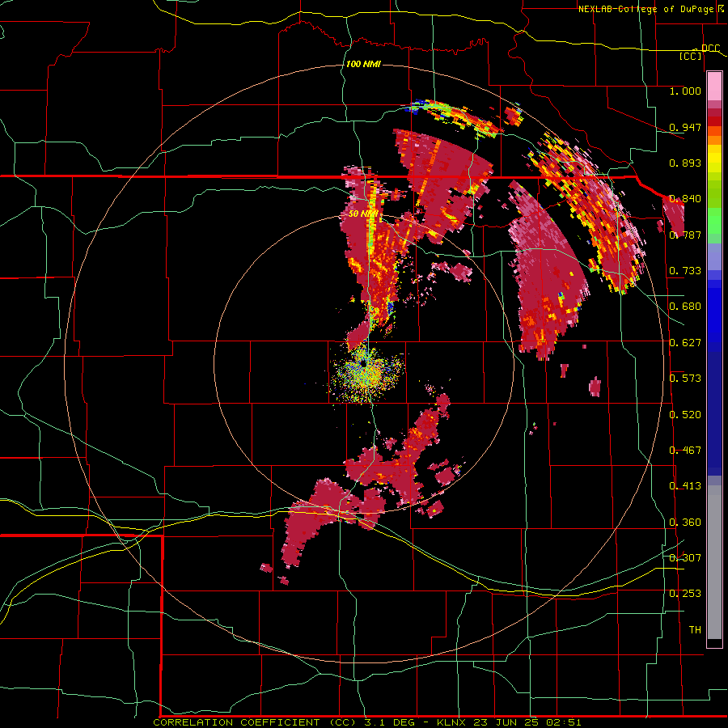
Task: Pick the yellow segment of the color bar
Action: (x=714, y=159)
